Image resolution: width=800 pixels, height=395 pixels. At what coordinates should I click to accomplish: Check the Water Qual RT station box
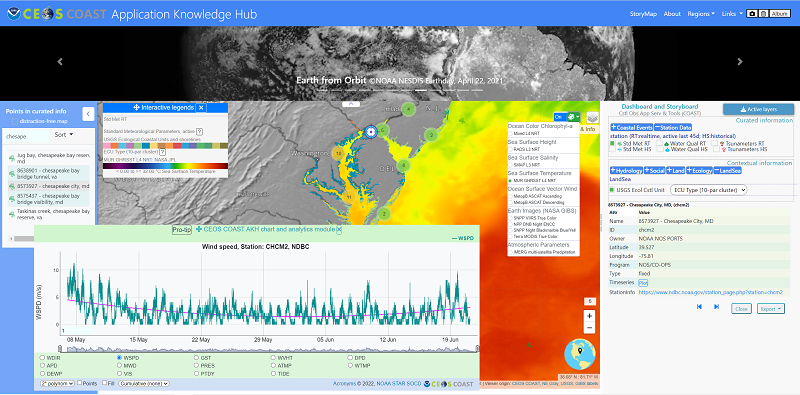660,143
